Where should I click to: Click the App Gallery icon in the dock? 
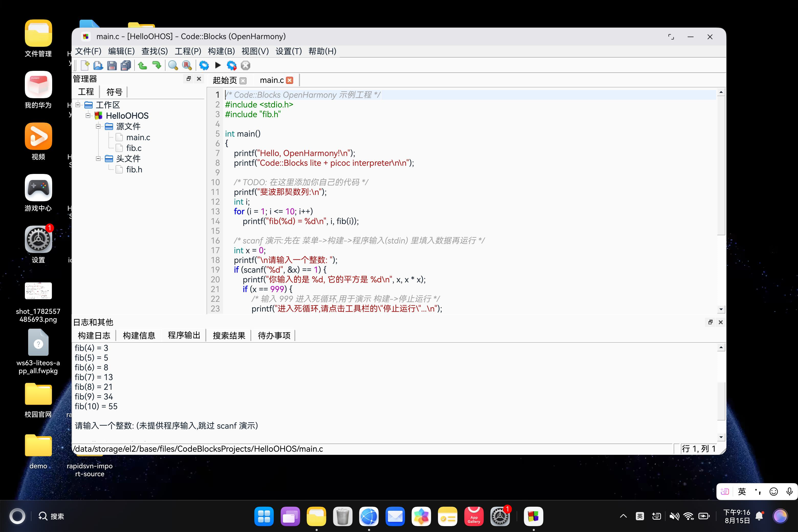(474, 516)
